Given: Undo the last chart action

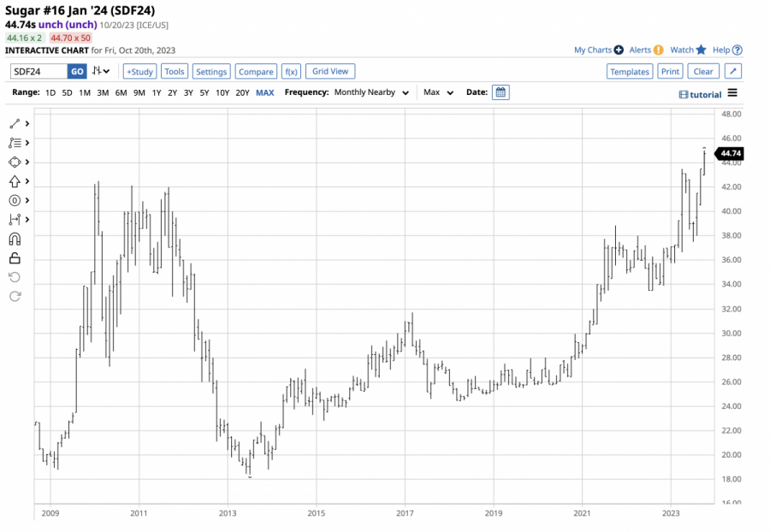Looking at the screenshot, I should [x=15, y=277].
